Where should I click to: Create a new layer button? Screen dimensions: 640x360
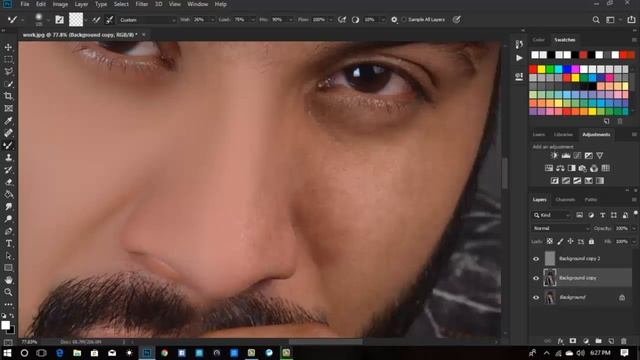[611, 341]
